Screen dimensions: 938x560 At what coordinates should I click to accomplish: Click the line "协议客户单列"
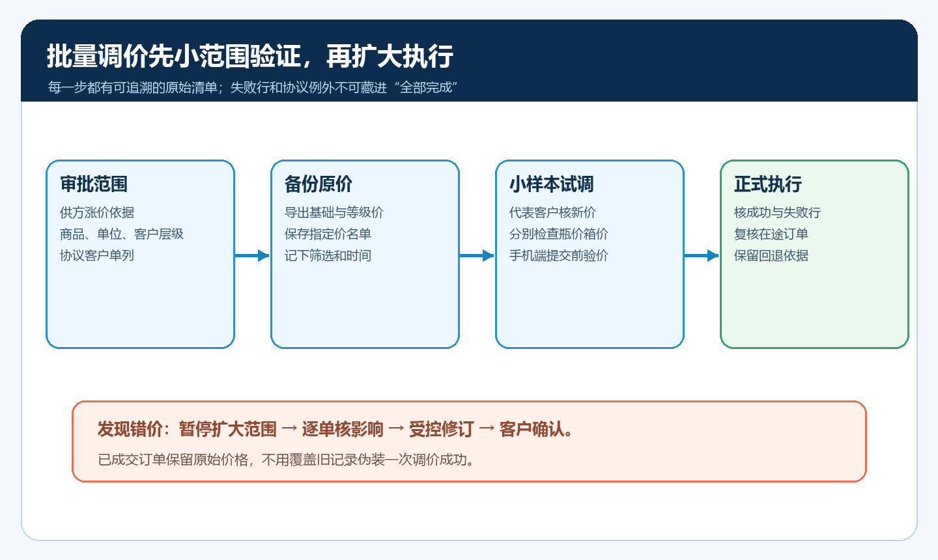97,255
